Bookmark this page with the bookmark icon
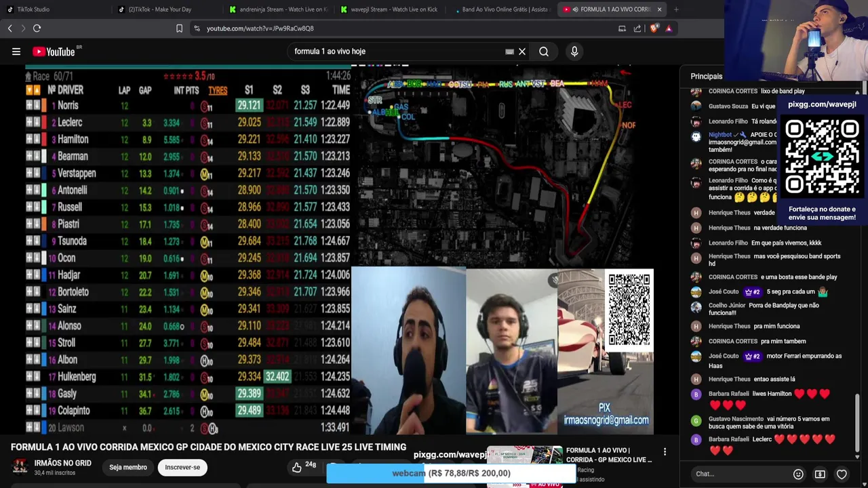This screenshot has width=868, height=488. pos(179,28)
